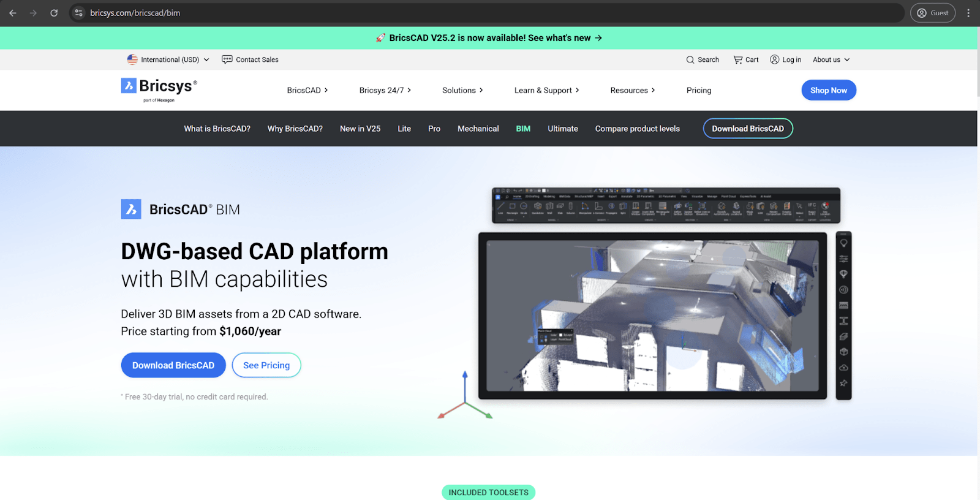Image resolution: width=980 pixels, height=500 pixels.
Task: Click the lightbulb icon in the screenshot's side panel
Action: coord(843,243)
